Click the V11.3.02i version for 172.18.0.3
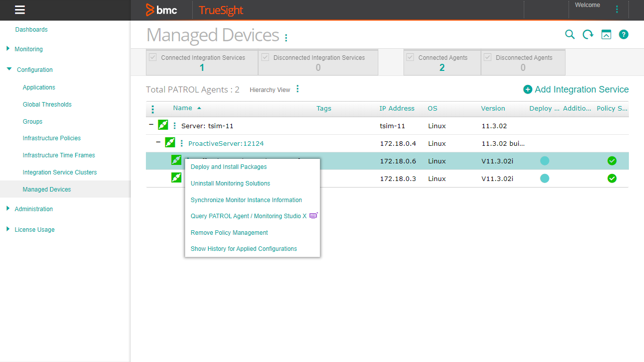The image size is (644, 362). [498, 178]
